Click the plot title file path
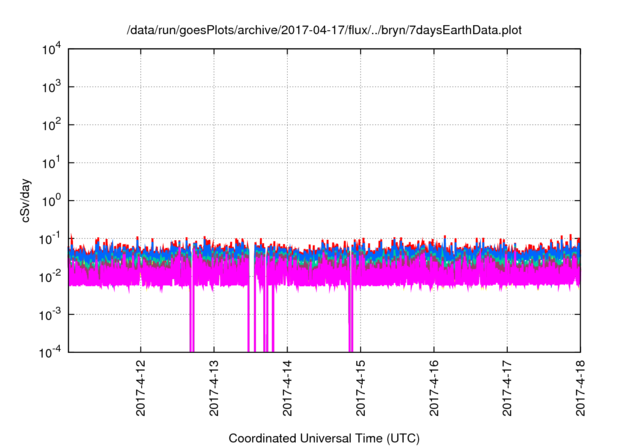This screenshot has width=640, height=448. click(324, 30)
